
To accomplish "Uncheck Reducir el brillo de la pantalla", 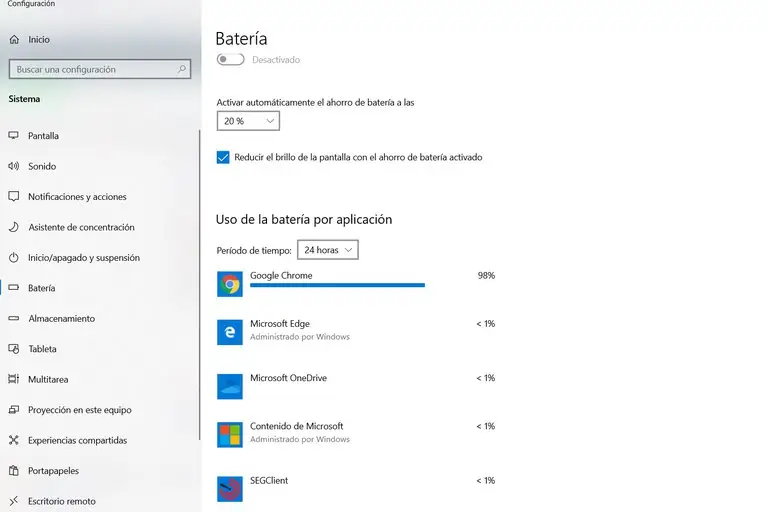I will (223, 157).
